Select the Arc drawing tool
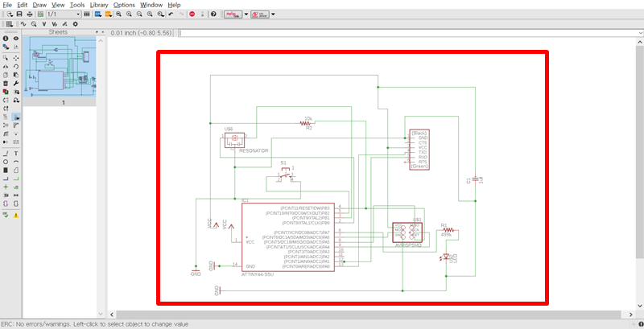The height and width of the screenshot is (329, 644). tap(16, 162)
